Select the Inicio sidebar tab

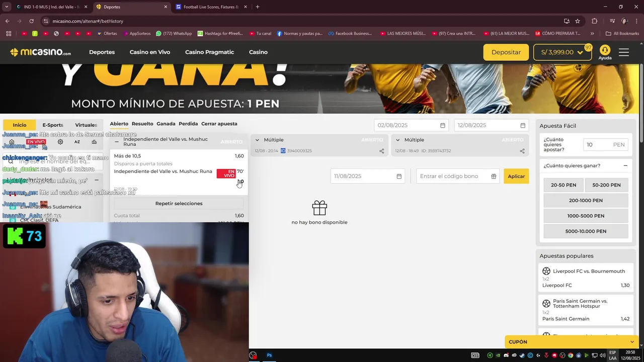click(x=20, y=125)
